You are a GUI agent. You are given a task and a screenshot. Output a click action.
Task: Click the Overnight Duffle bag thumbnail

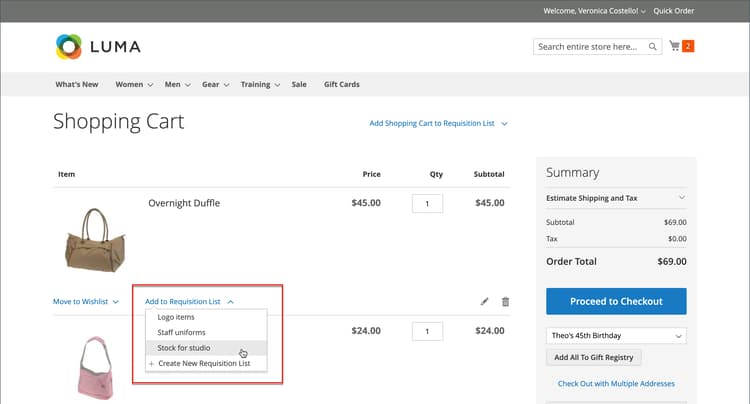click(x=95, y=240)
